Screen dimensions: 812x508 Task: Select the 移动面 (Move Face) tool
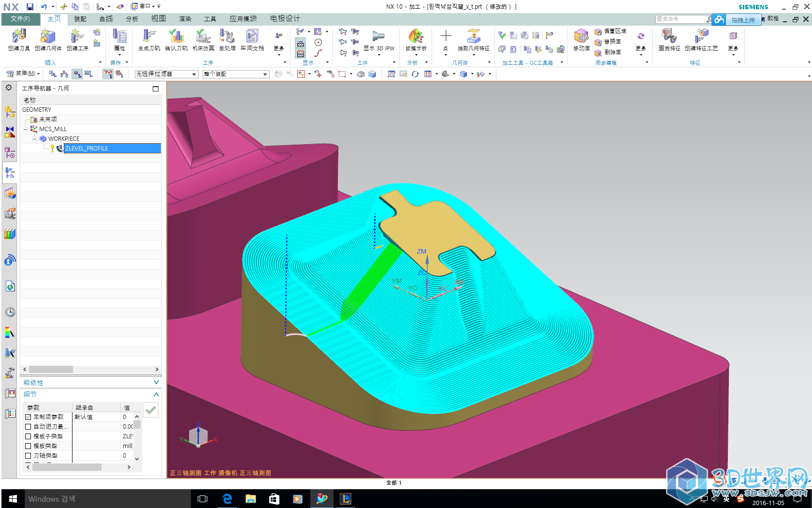[x=581, y=40]
